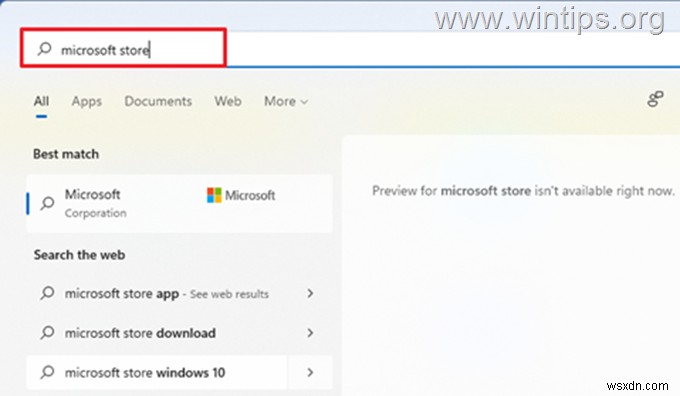Expand arrow for microsoft store app
This screenshot has width=680, height=396.
pos(310,294)
